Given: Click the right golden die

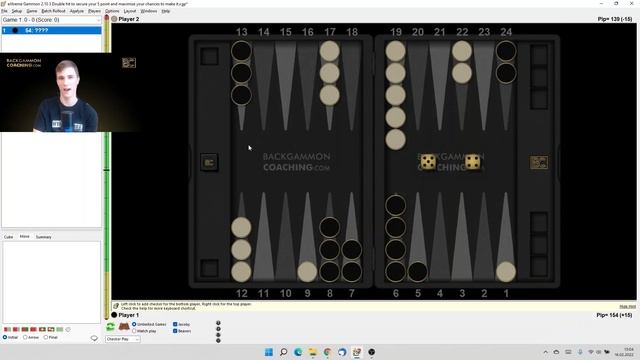Looking at the screenshot, I should point(473,162).
